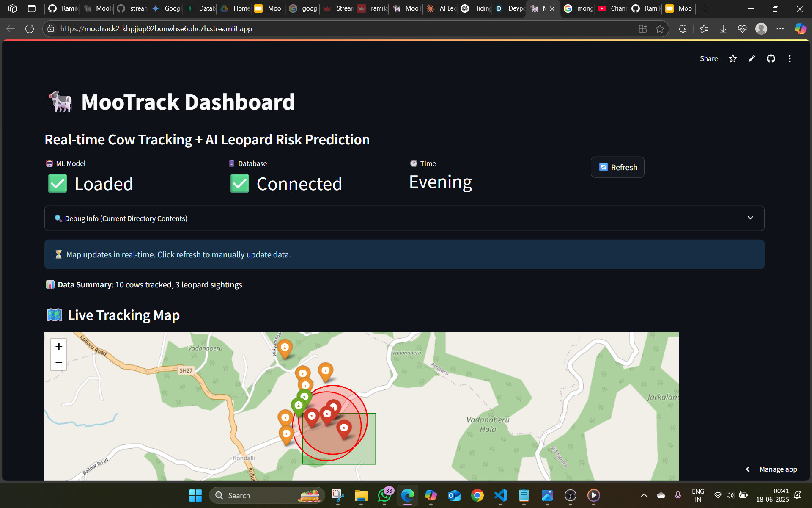Image resolution: width=812 pixels, height=508 pixels.
Task: Click the Refresh button
Action: coord(617,167)
